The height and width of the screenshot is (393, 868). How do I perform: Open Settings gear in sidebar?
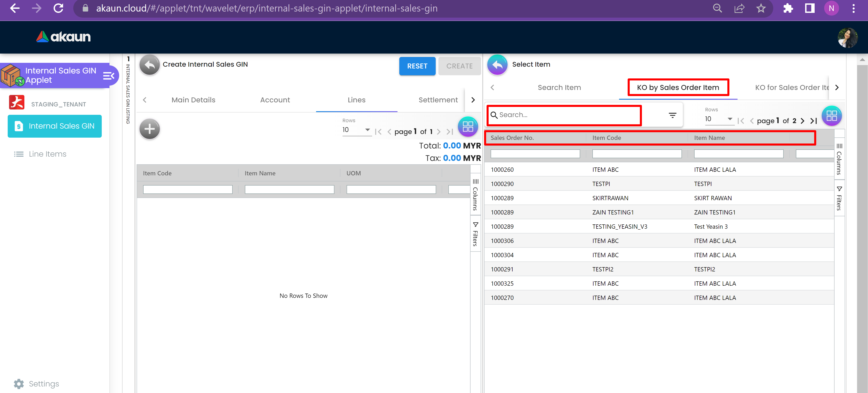[19, 384]
